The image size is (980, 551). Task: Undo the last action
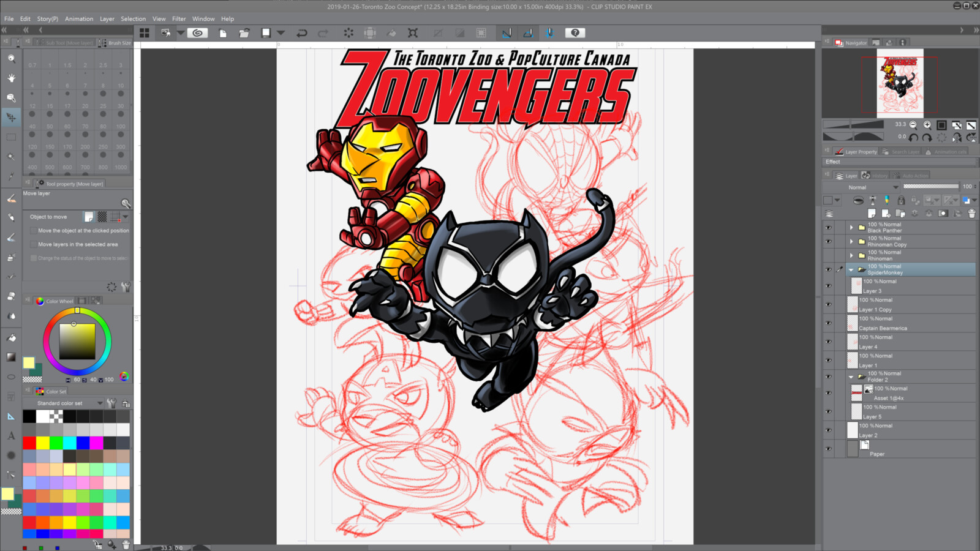[302, 33]
